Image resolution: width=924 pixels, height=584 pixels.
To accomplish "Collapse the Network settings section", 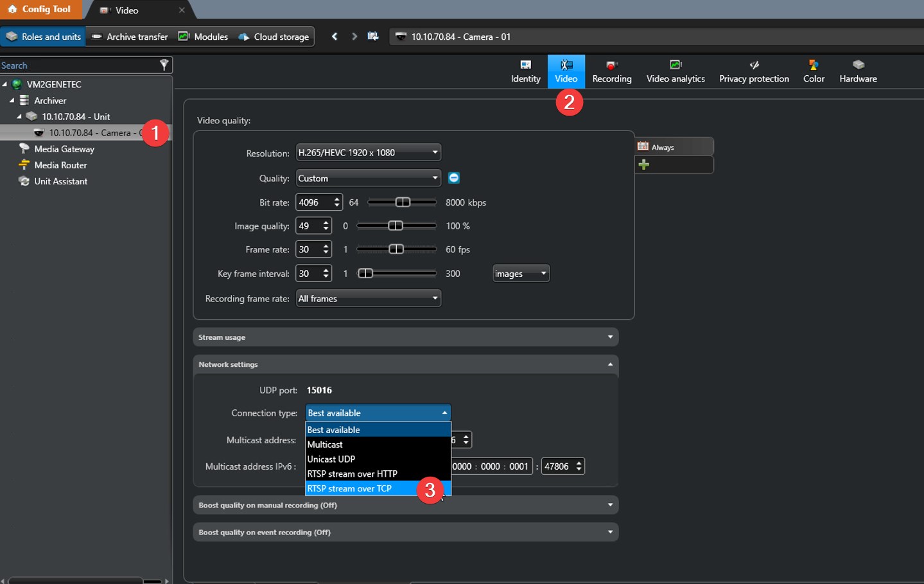I will pos(405,364).
